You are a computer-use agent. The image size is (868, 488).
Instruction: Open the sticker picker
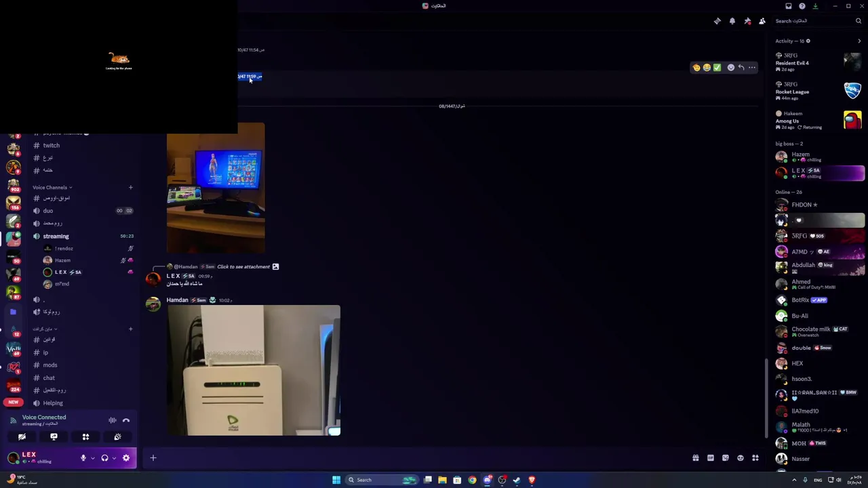tap(726, 459)
